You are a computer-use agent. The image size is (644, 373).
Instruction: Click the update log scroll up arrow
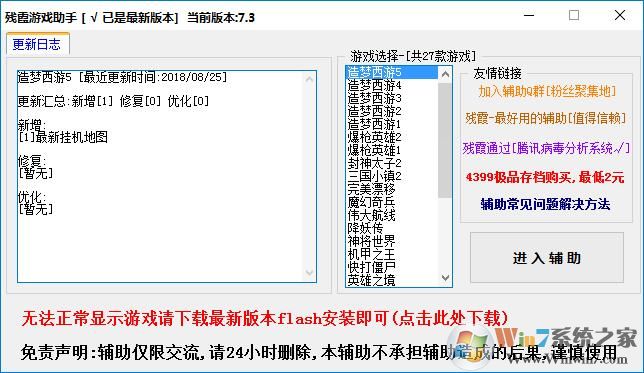(310, 79)
